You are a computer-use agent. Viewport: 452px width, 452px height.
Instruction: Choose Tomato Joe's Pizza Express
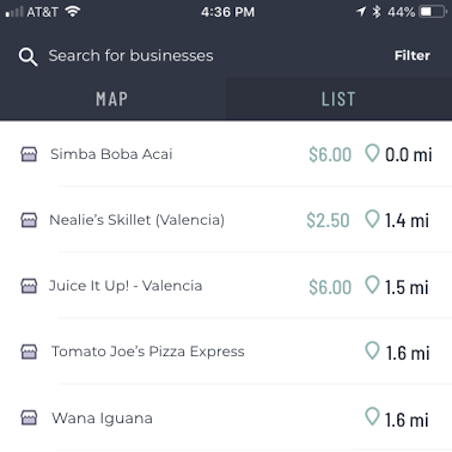(x=226, y=352)
